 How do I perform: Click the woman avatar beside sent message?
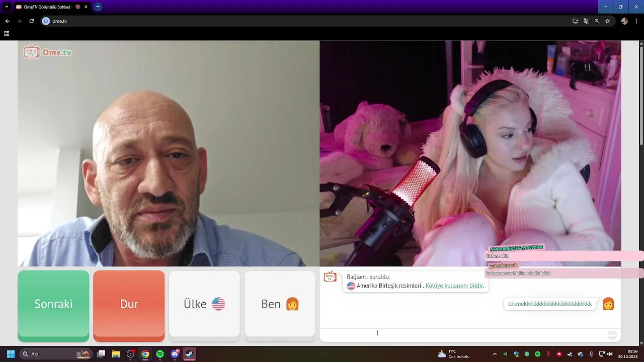(x=608, y=304)
